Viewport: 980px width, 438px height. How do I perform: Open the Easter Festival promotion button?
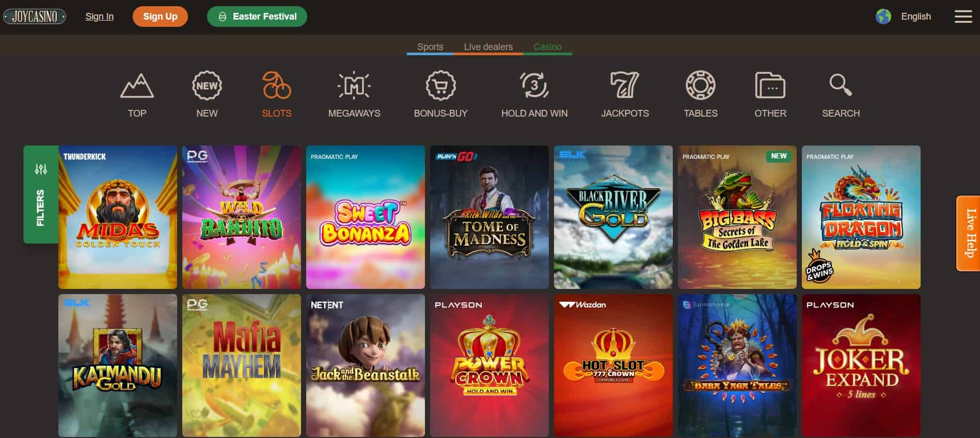[x=257, y=17]
